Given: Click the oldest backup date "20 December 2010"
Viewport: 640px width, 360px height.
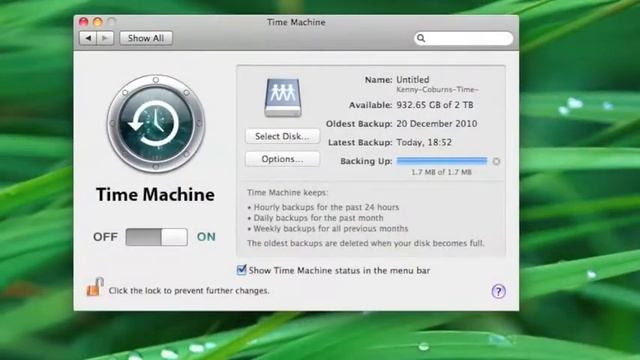Looking at the screenshot, I should pyautogui.click(x=436, y=124).
